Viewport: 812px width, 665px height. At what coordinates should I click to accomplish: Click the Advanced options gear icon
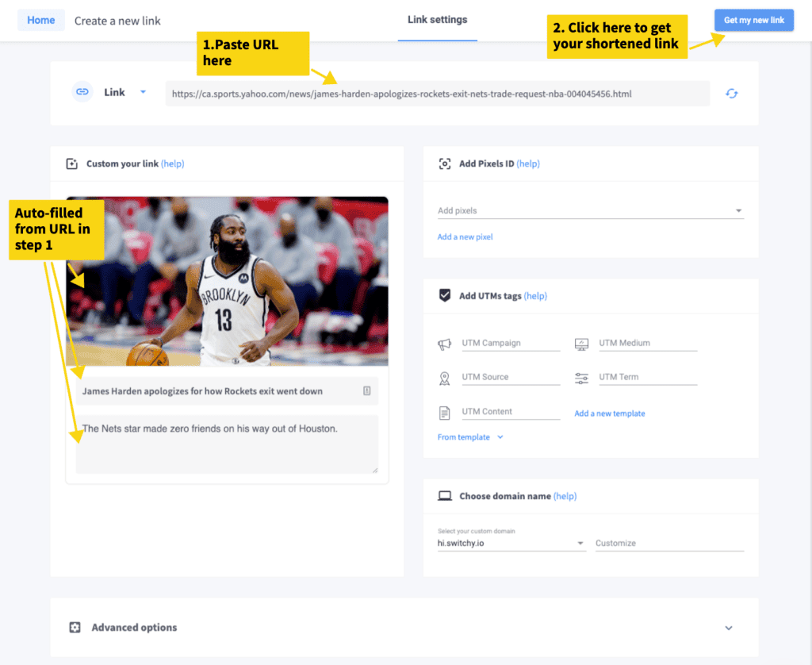point(75,628)
